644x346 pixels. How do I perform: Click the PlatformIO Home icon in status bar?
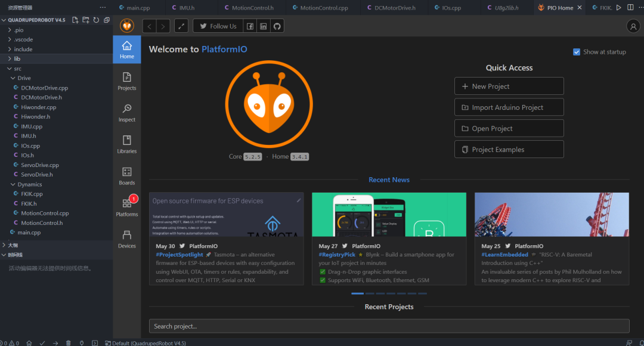[x=29, y=342]
